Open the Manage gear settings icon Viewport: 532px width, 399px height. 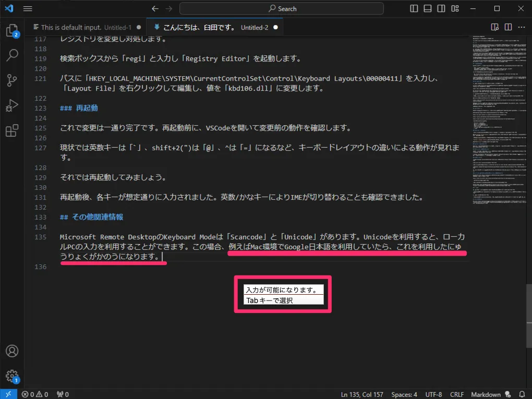point(12,376)
